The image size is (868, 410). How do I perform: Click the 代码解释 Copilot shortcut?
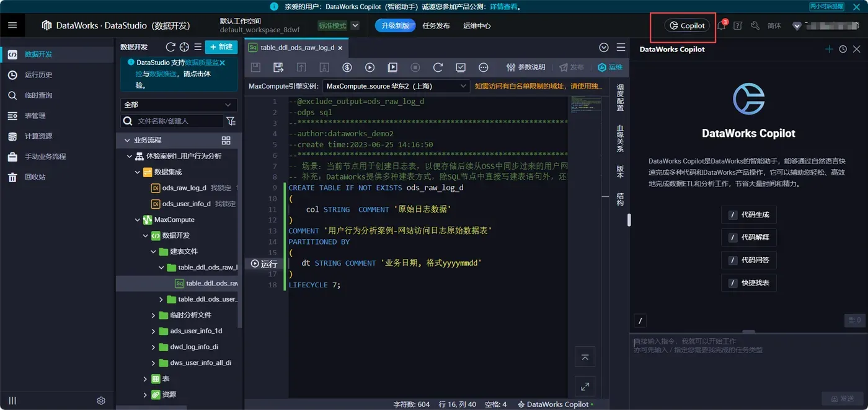(749, 237)
